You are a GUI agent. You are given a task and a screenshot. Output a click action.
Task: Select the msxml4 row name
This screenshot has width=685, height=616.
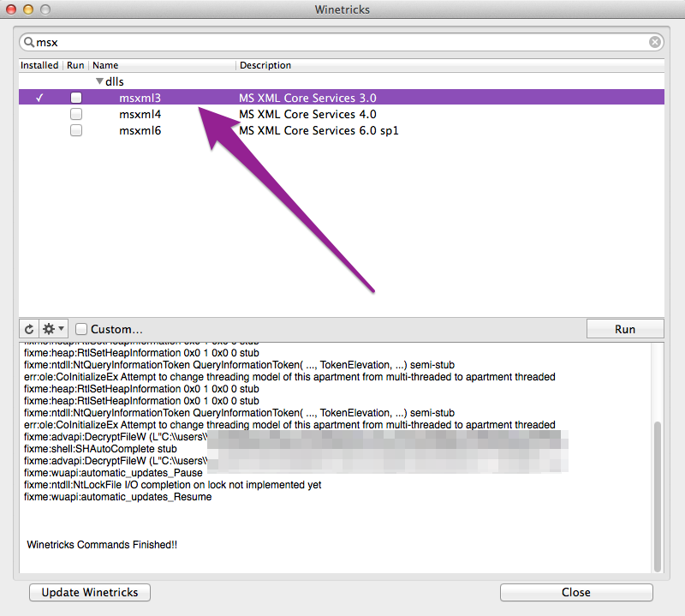click(140, 114)
